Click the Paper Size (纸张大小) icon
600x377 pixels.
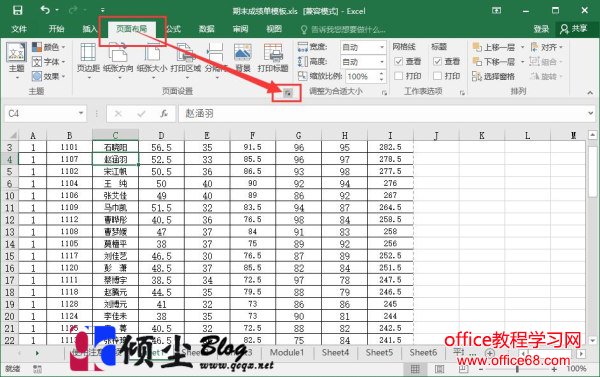(x=152, y=52)
